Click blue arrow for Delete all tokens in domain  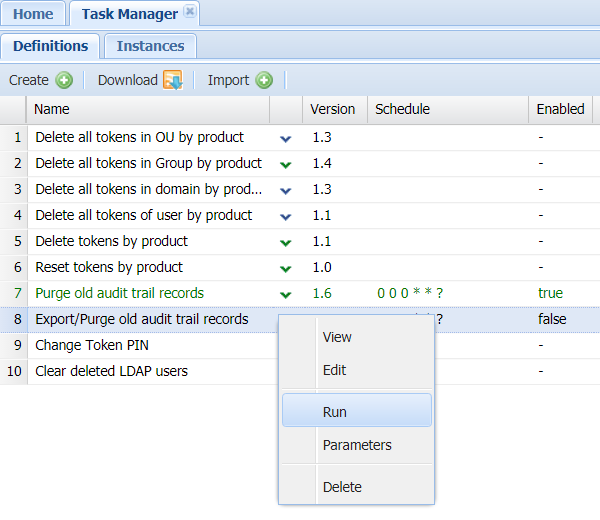tap(286, 190)
